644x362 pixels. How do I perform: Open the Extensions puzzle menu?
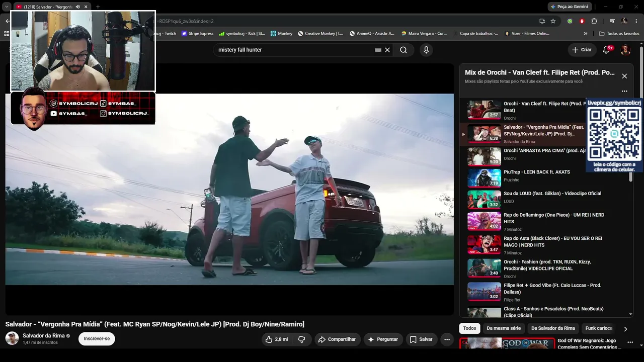pyautogui.click(x=594, y=21)
